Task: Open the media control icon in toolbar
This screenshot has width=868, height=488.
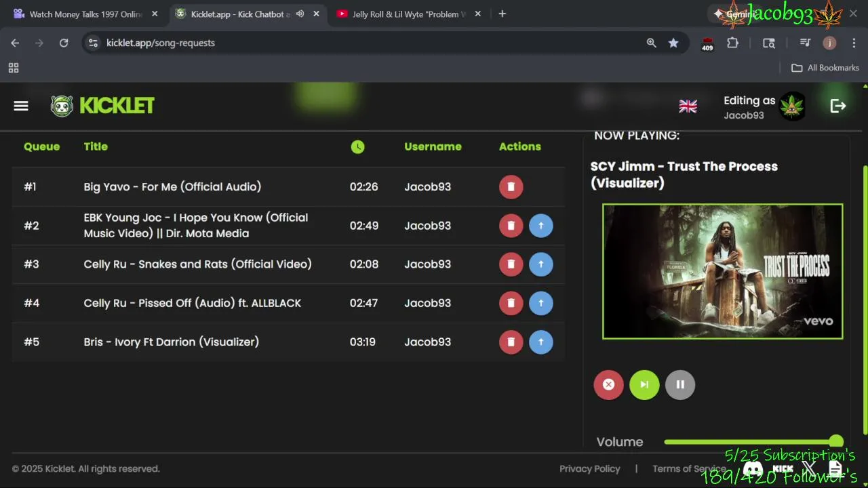Action: [x=805, y=43]
